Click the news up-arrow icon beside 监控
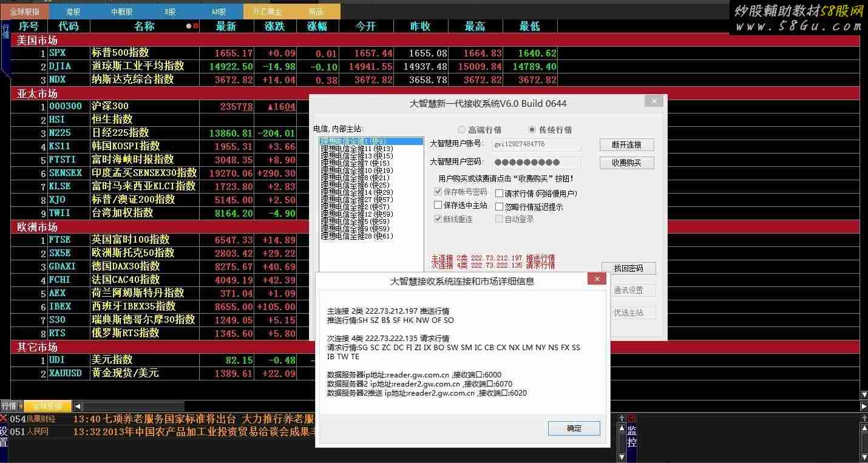 tap(622, 418)
